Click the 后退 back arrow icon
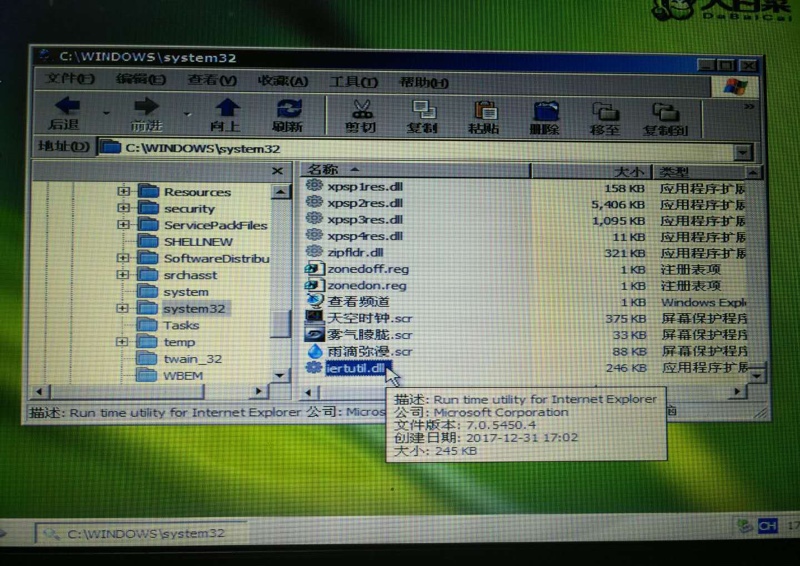The height and width of the screenshot is (566, 800). coord(67,106)
